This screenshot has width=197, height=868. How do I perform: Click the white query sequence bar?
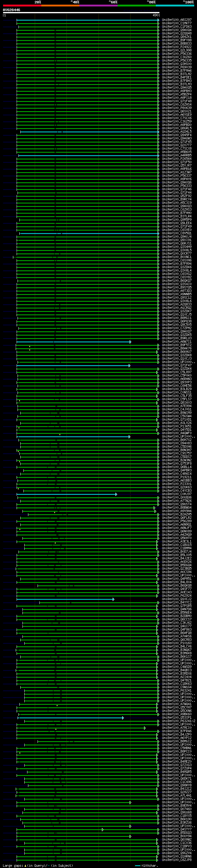tap(81, 13)
